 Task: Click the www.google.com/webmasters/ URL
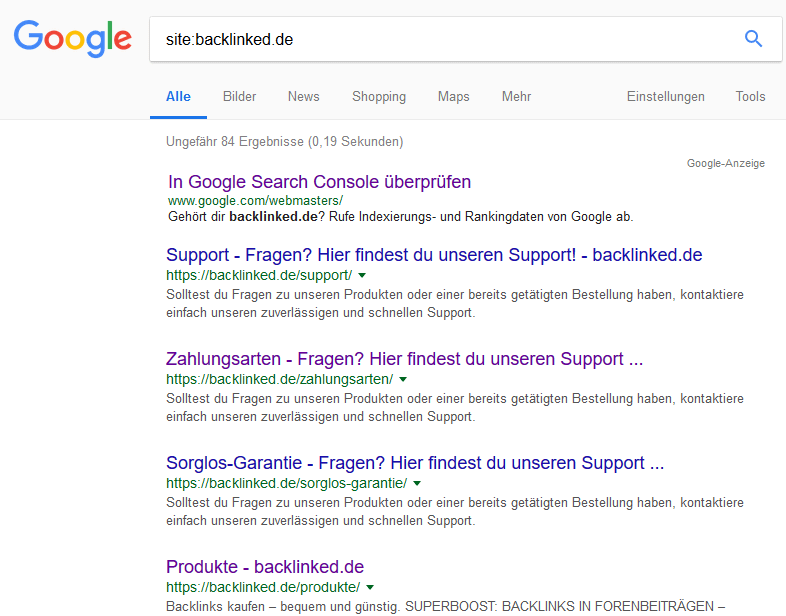pyautogui.click(x=255, y=200)
